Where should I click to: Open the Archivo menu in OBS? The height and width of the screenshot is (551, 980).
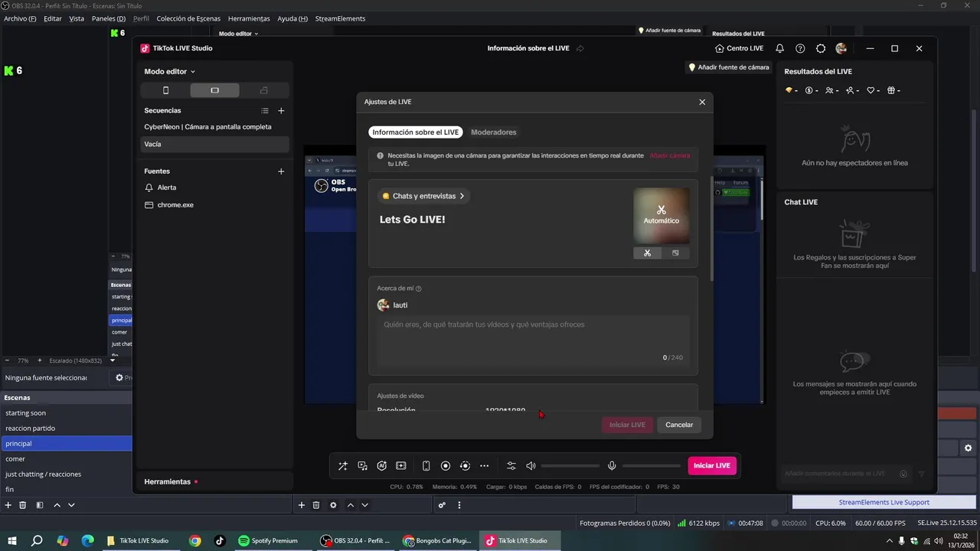click(20, 18)
